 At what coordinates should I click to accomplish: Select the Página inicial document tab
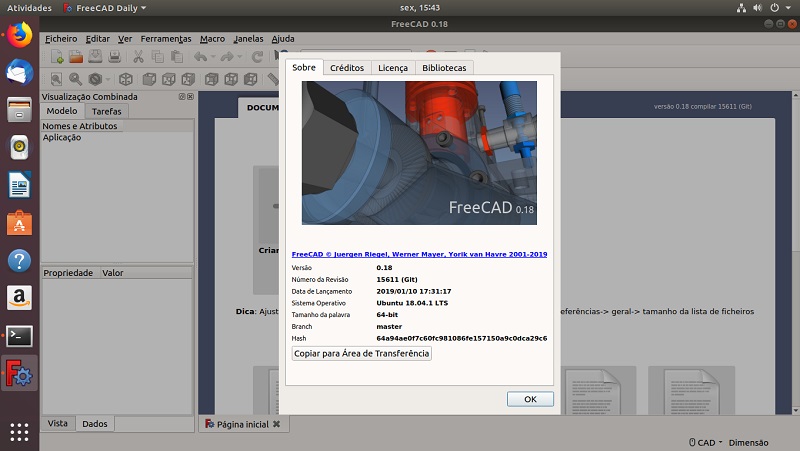(243, 424)
